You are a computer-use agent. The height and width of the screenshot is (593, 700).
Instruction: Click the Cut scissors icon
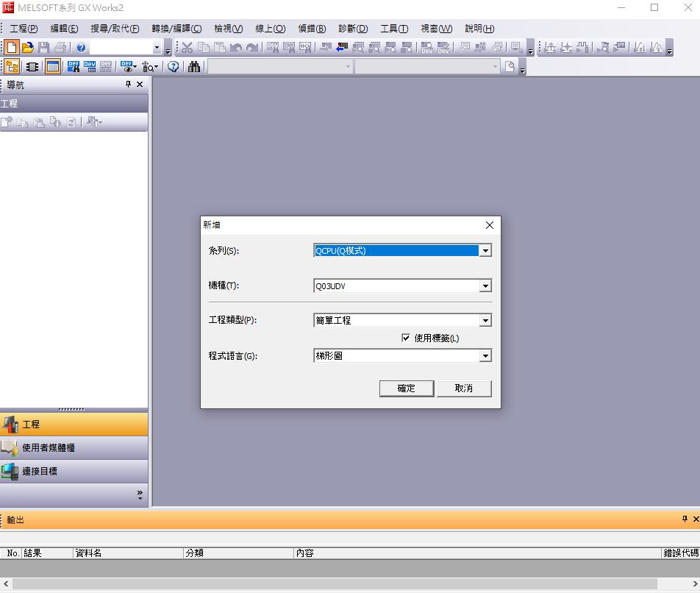pyautogui.click(x=187, y=47)
